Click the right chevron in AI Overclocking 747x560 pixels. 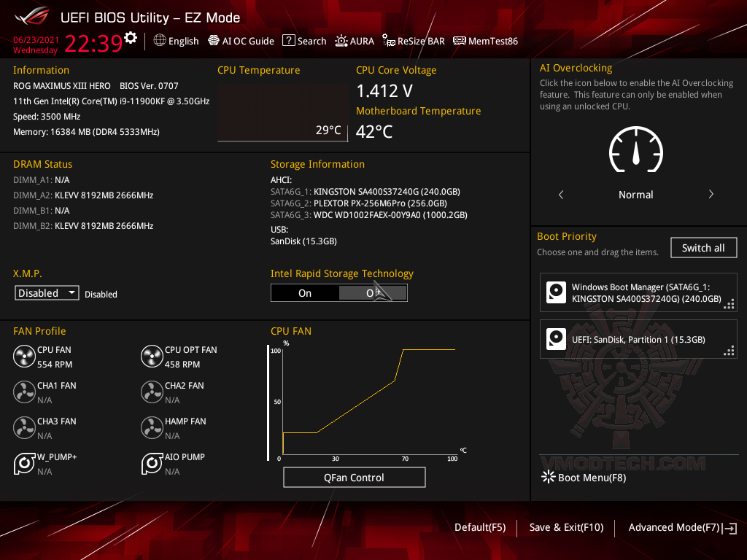tap(711, 195)
